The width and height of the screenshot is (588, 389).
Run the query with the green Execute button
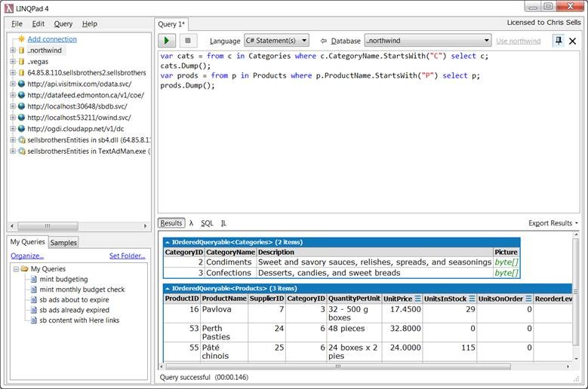pos(167,41)
